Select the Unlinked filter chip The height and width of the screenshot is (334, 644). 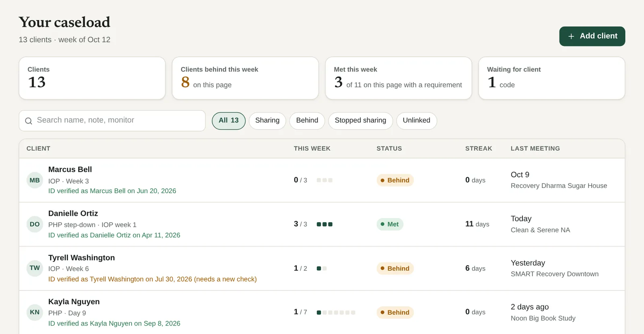[x=417, y=121]
